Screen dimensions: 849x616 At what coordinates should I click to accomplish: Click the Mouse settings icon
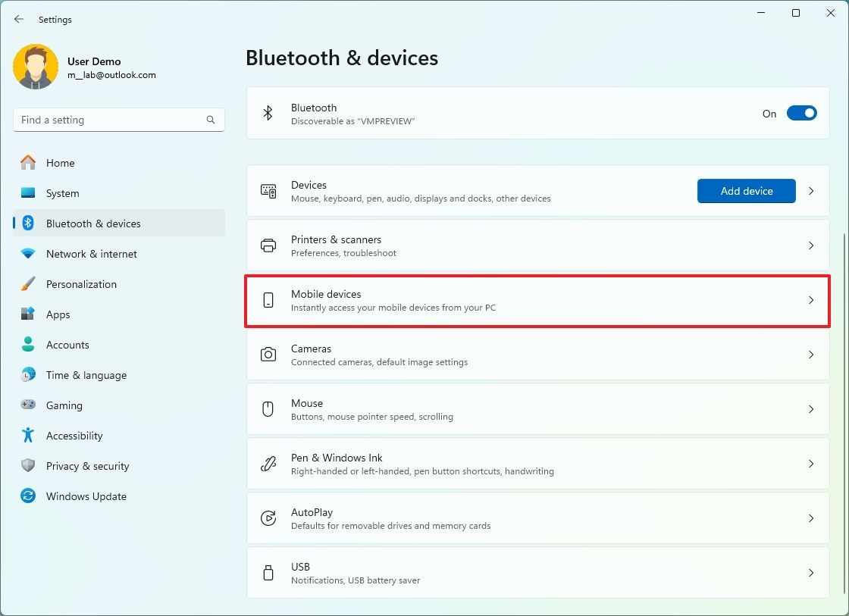(x=268, y=409)
